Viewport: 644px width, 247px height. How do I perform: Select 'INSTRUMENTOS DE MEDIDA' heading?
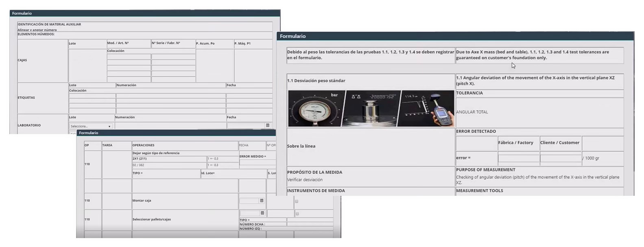316,191
